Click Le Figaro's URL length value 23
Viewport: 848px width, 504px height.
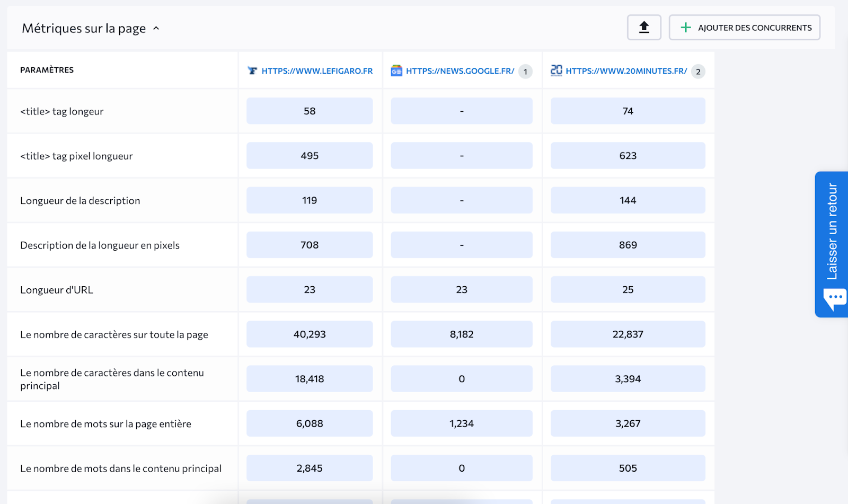pyautogui.click(x=310, y=290)
